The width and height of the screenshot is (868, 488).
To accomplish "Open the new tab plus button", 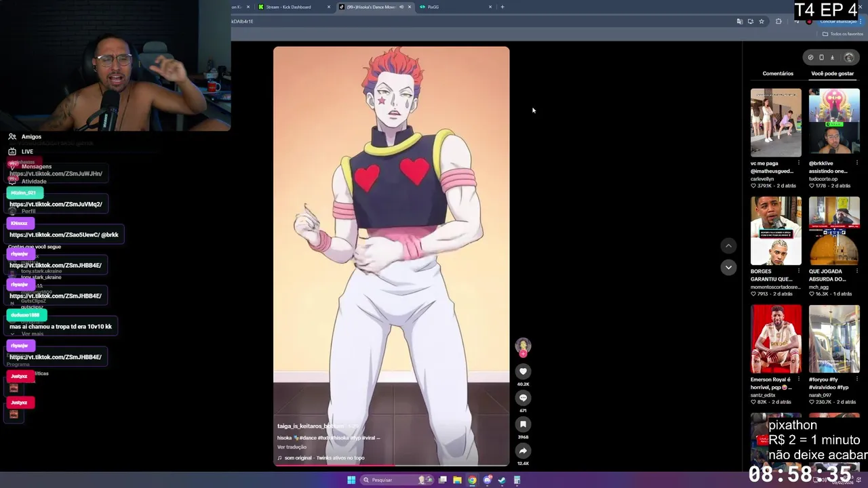I will pos(502,7).
